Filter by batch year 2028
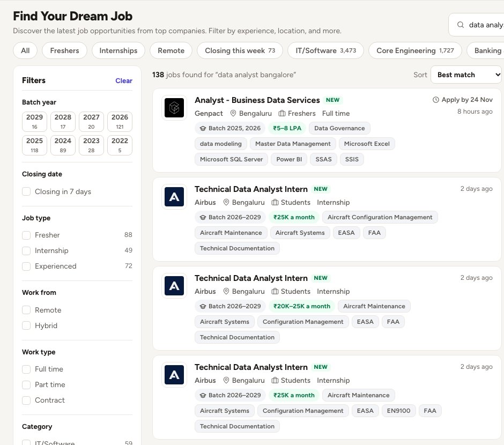Screen dimensions: 504x445 click(63, 122)
